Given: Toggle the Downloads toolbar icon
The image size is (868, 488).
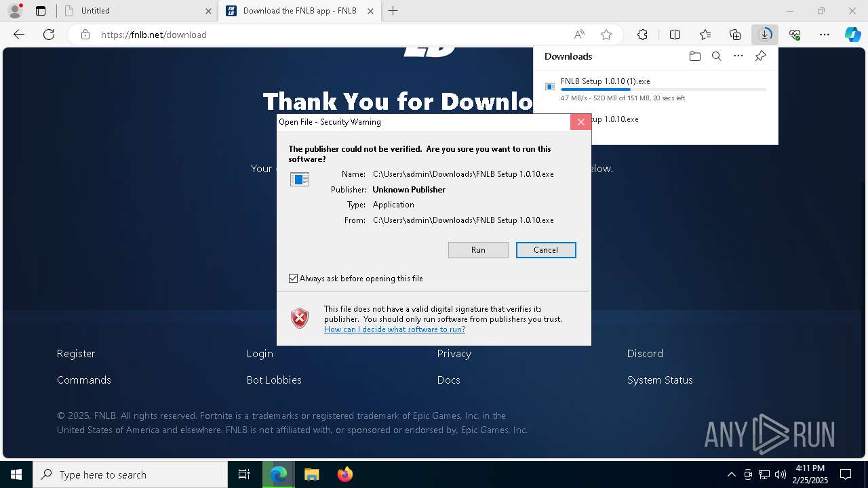Looking at the screenshot, I should [x=765, y=35].
